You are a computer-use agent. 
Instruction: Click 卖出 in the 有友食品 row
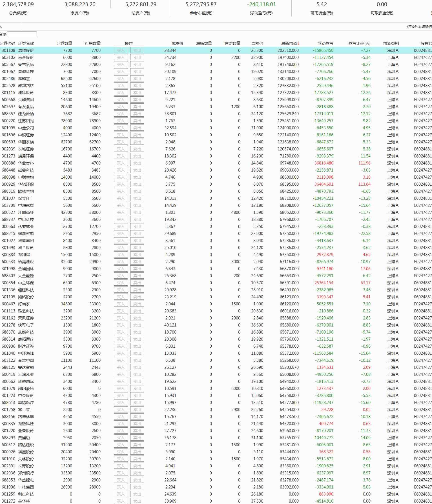coord(137,107)
